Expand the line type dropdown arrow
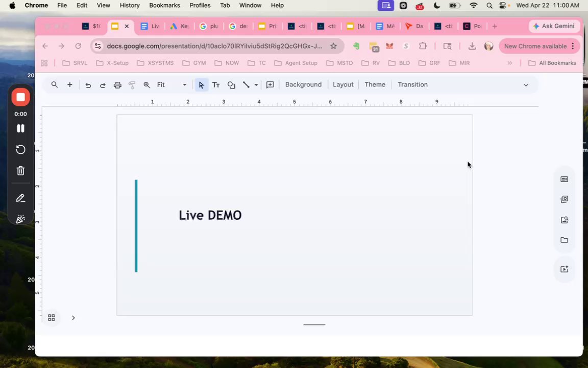The width and height of the screenshot is (588, 368). 256,85
